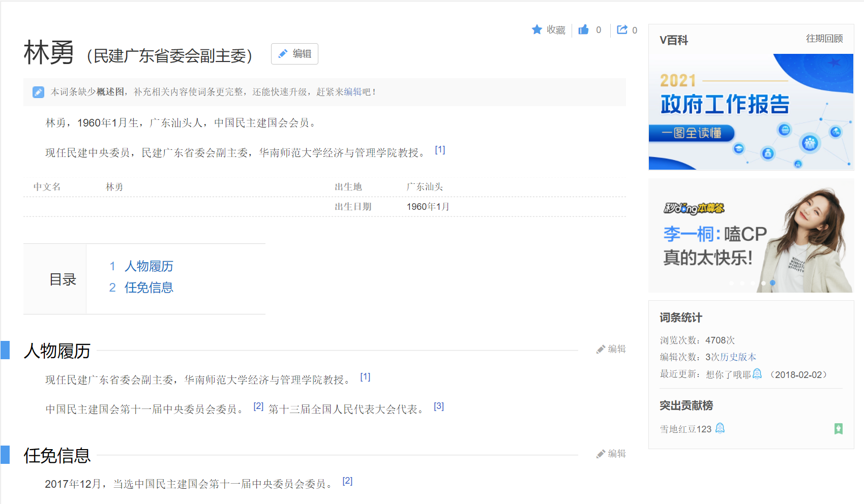Jump to 人物履历 in table of contents
Viewport: 864px width, 504px height.
coord(148,266)
